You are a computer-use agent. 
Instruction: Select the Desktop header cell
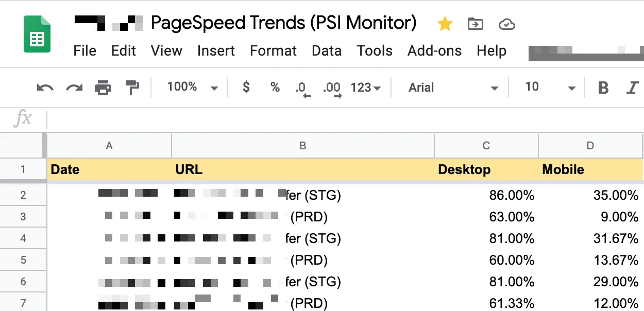click(486, 169)
